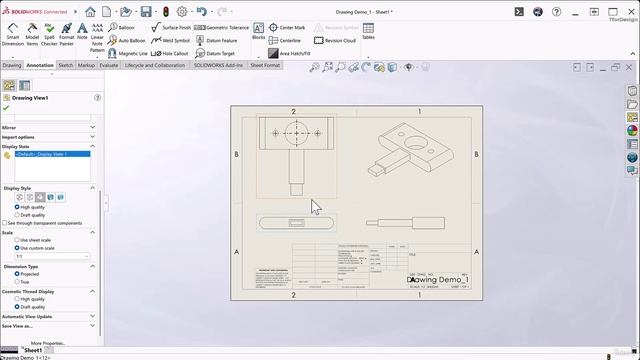Switch to the Markup tab
This screenshot has width=640, height=360.
pos(86,65)
